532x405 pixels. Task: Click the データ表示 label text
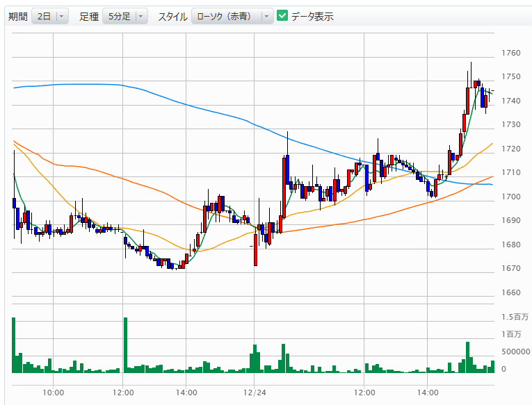pos(312,16)
